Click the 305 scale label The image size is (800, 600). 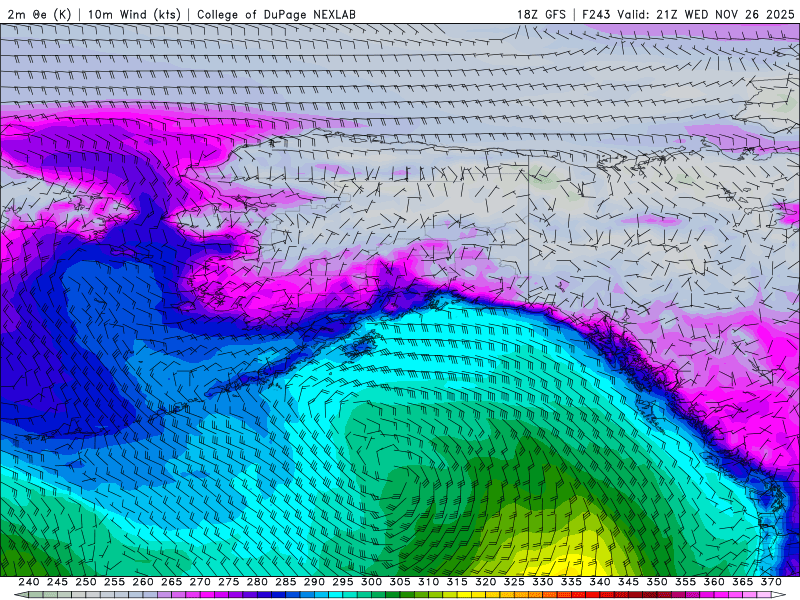coord(400,582)
